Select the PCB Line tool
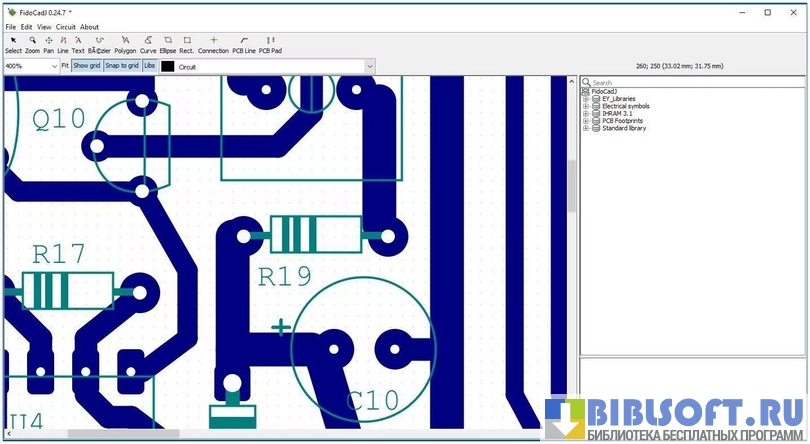810x444 pixels. (x=244, y=44)
